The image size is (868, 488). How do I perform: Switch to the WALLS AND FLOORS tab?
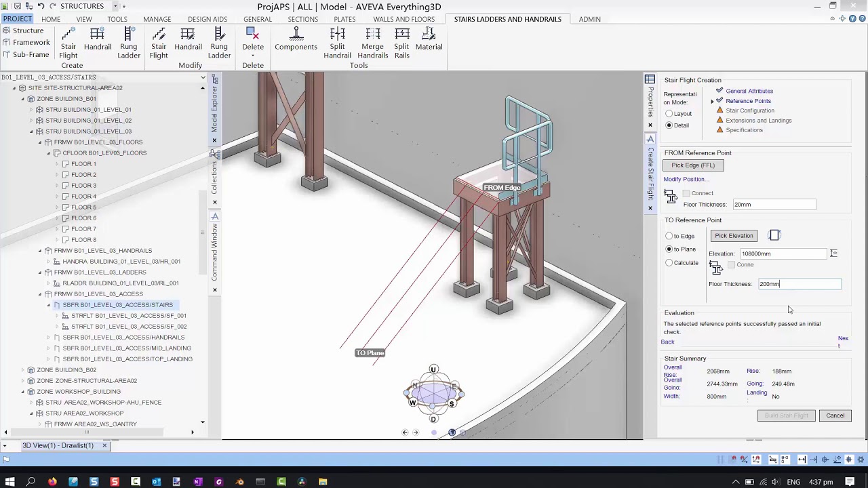tap(403, 19)
